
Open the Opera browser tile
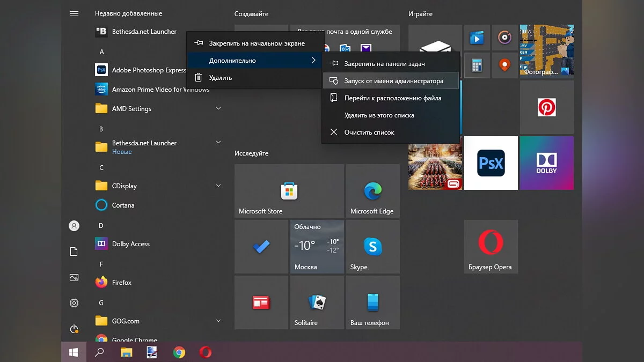click(491, 247)
